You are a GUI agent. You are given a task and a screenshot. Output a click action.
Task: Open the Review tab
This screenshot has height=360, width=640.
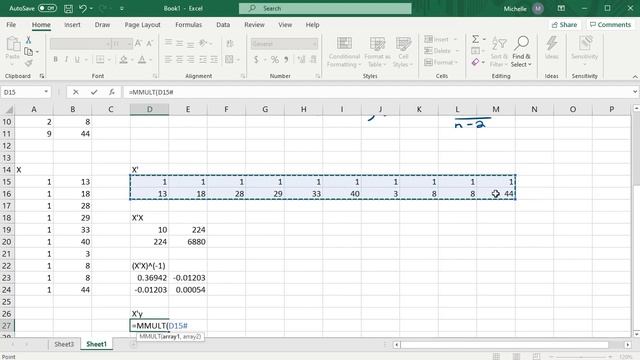pyautogui.click(x=254, y=25)
